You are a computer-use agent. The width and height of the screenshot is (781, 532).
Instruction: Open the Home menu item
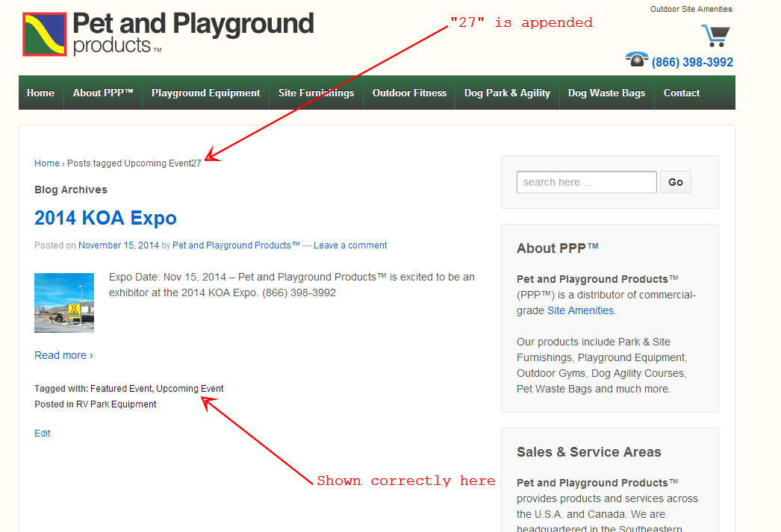click(41, 93)
